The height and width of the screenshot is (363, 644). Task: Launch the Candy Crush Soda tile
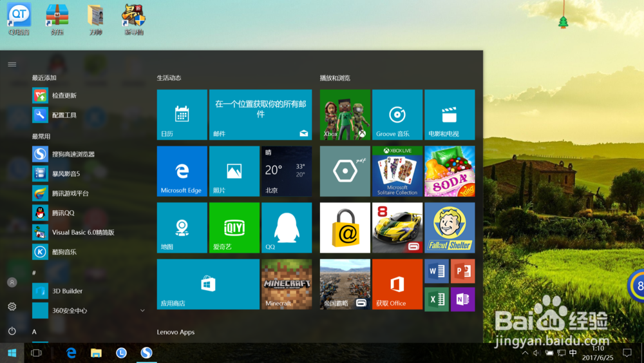coord(450,171)
